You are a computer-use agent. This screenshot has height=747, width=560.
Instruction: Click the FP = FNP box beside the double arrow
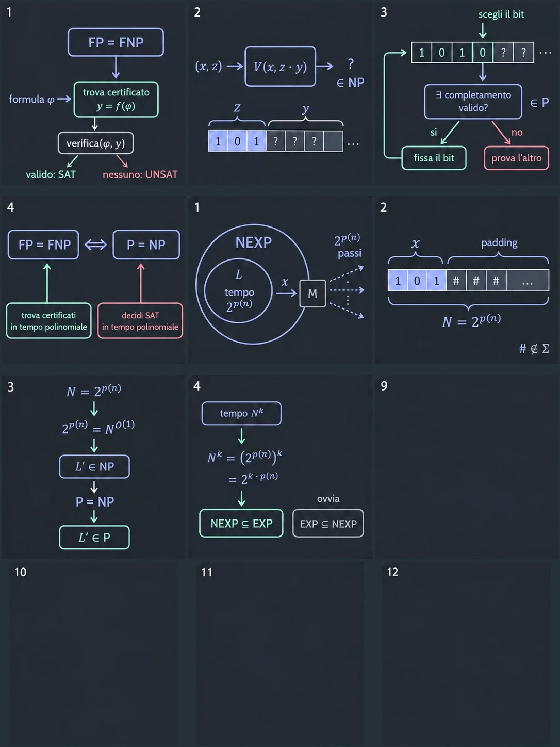click(44, 245)
